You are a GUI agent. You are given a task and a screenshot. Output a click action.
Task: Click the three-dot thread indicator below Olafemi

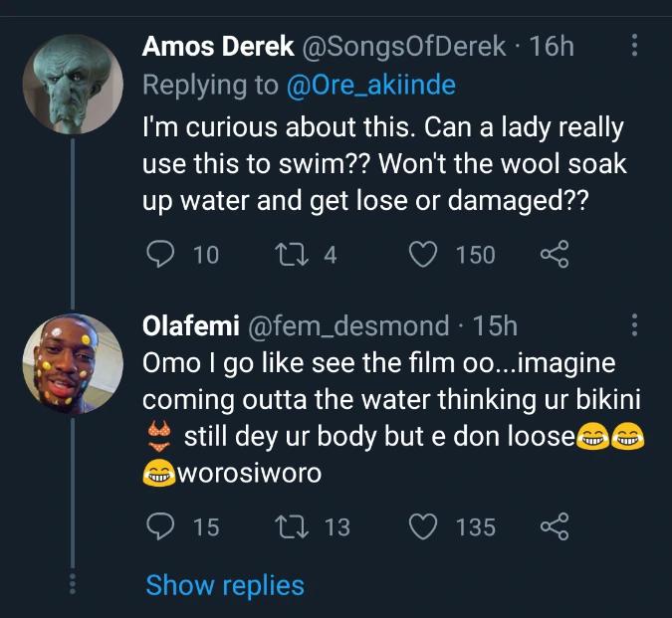click(x=73, y=584)
